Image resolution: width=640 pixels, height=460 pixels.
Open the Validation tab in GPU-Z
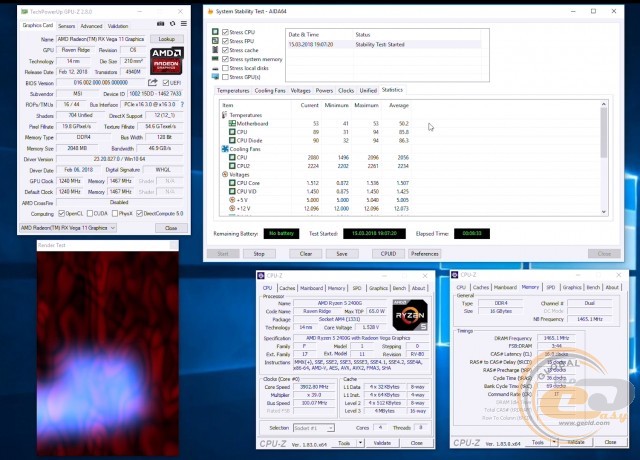tap(118, 26)
